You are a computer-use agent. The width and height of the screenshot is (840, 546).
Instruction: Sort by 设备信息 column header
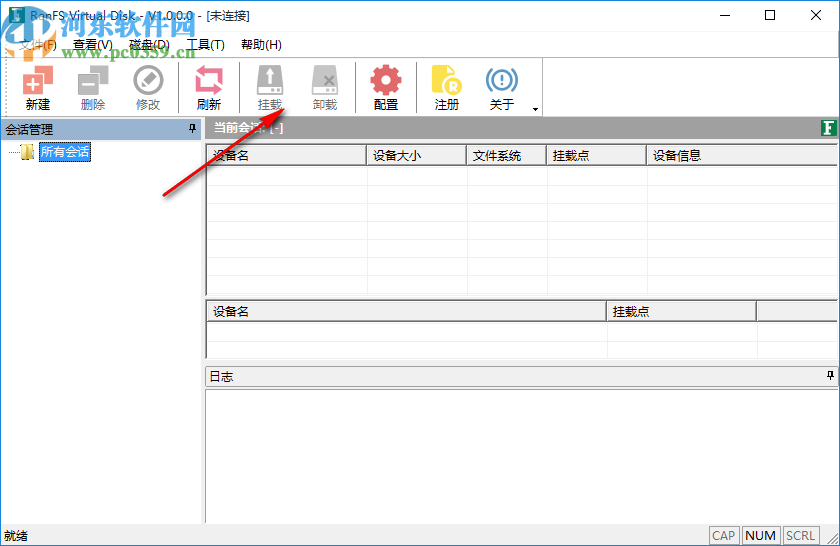click(x=743, y=155)
